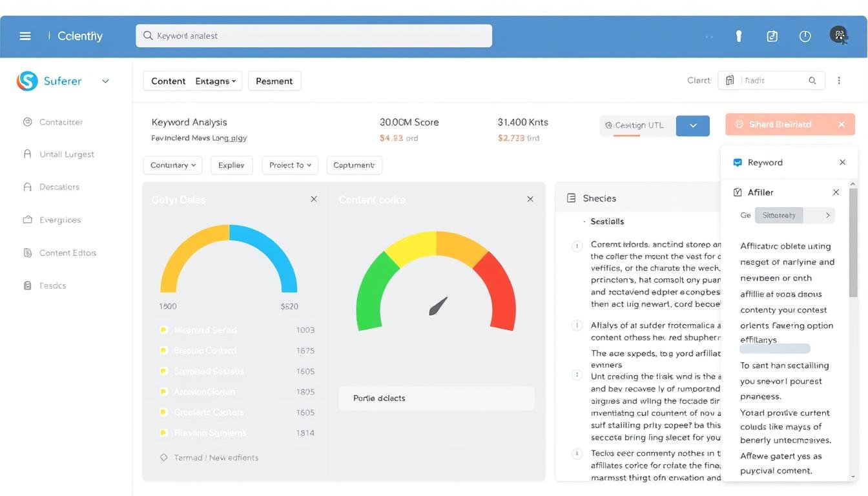The image size is (868, 496).
Task: Open the Entagns dropdown
Action: pyautogui.click(x=215, y=81)
